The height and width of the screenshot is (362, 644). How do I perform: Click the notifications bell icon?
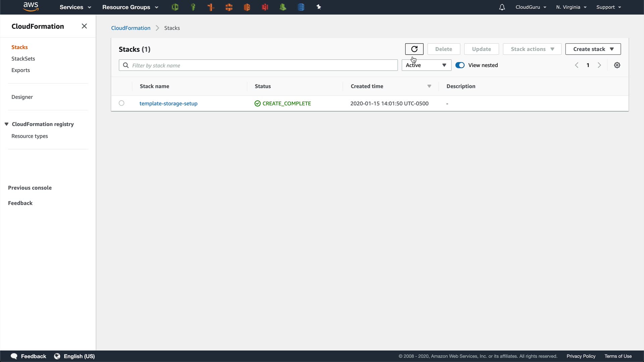tap(502, 7)
